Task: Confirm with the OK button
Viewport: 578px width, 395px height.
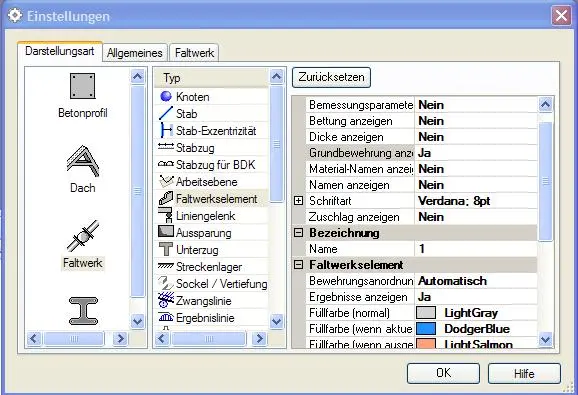Action: (443, 373)
